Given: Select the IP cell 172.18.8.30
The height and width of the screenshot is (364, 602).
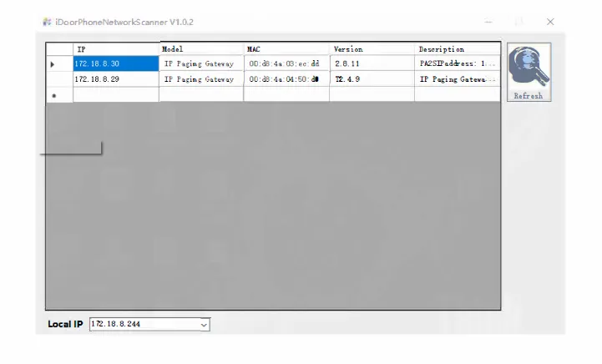Looking at the screenshot, I should 115,63.
